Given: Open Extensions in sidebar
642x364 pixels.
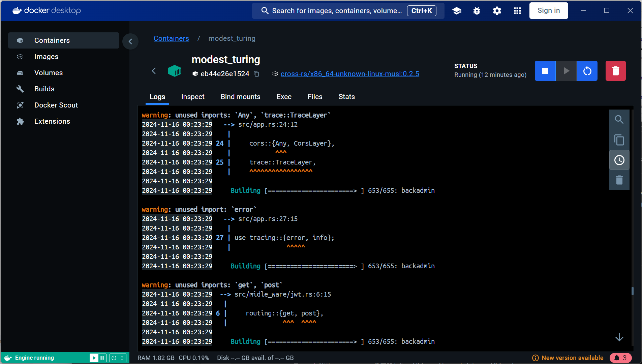Looking at the screenshot, I should click(64, 121).
